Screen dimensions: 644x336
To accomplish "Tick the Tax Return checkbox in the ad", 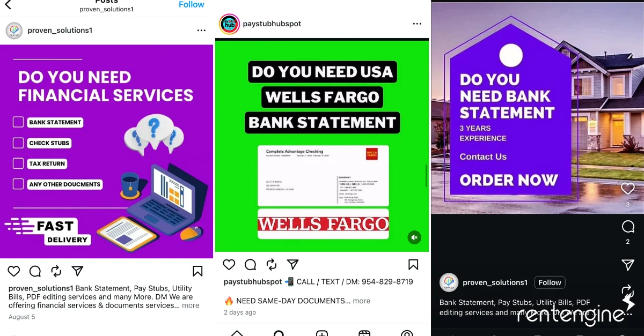I will click(18, 163).
